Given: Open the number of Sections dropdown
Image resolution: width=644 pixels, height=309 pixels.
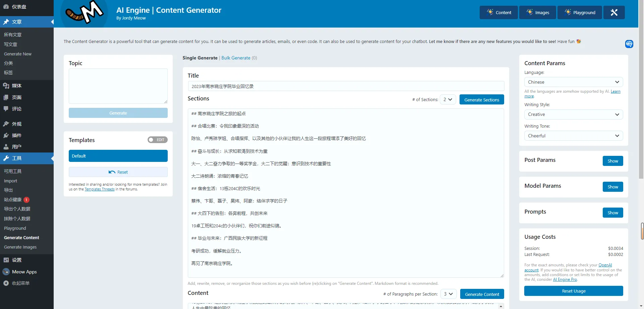Looking at the screenshot, I should point(448,99).
